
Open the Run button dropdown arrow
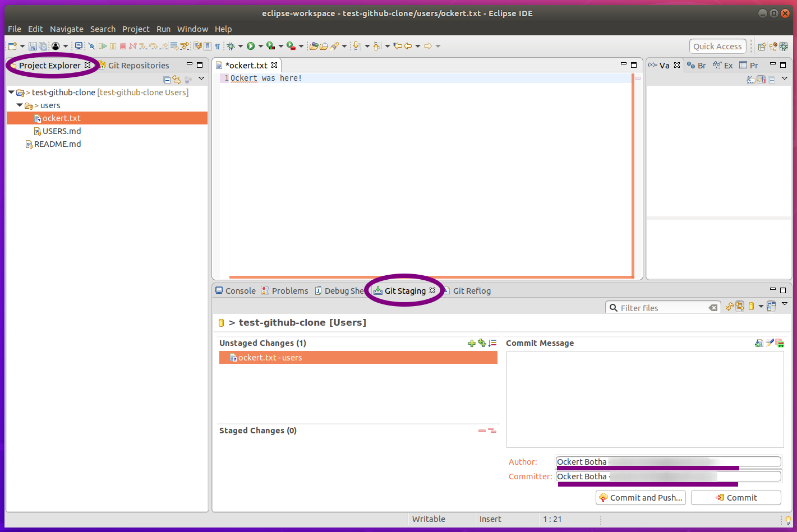(x=260, y=46)
